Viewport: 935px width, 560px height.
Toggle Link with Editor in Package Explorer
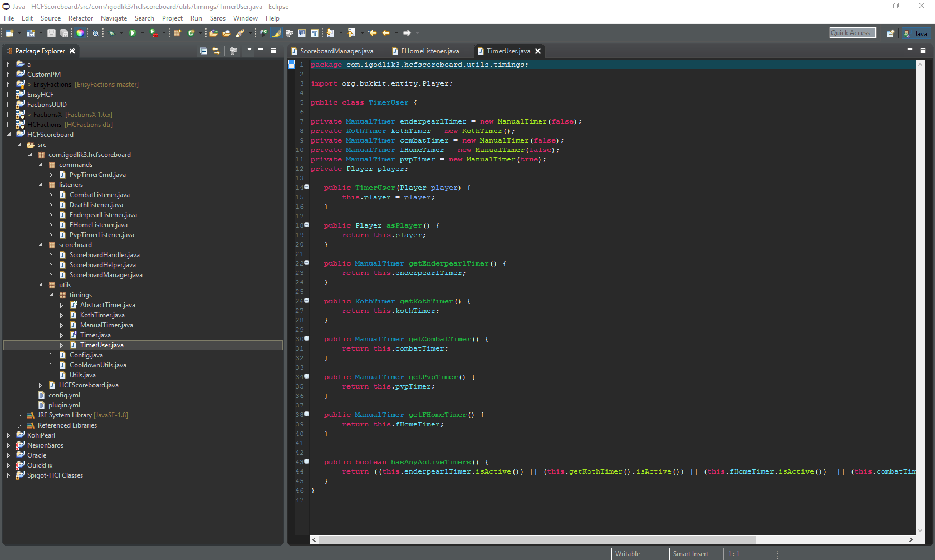(216, 51)
